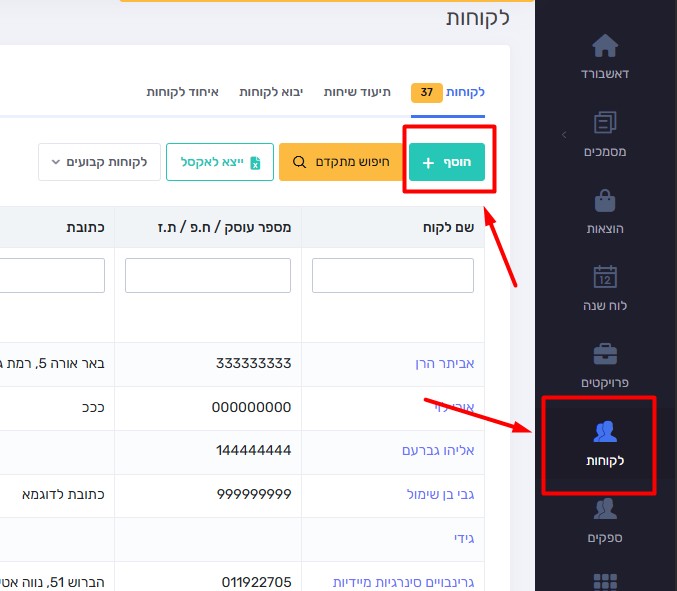This screenshot has height=591, width=677.
Task: Click the הוסף add customer button
Action: (x=447, y=162)
